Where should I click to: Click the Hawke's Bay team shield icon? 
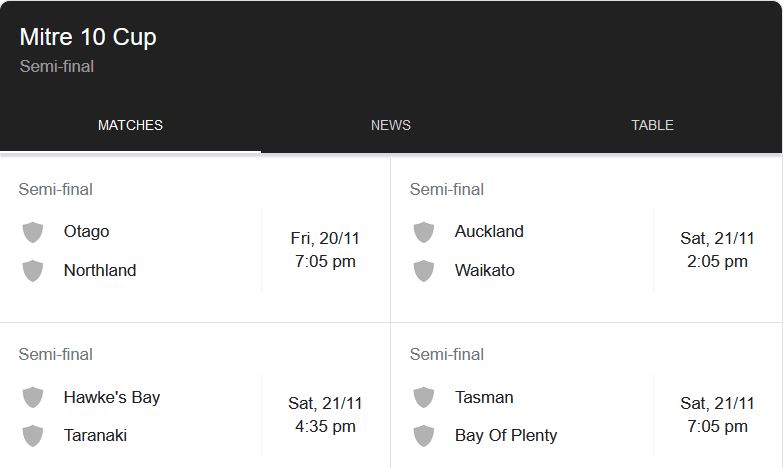point(33,397)
